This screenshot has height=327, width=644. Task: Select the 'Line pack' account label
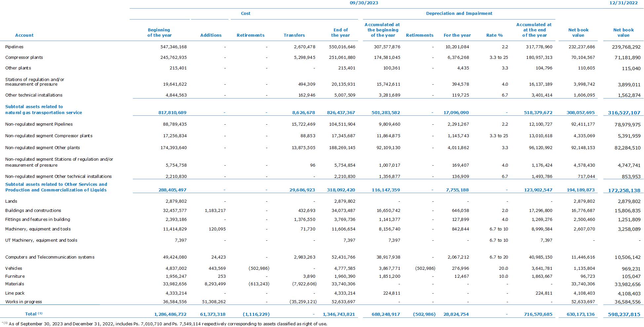coord(15,293)
